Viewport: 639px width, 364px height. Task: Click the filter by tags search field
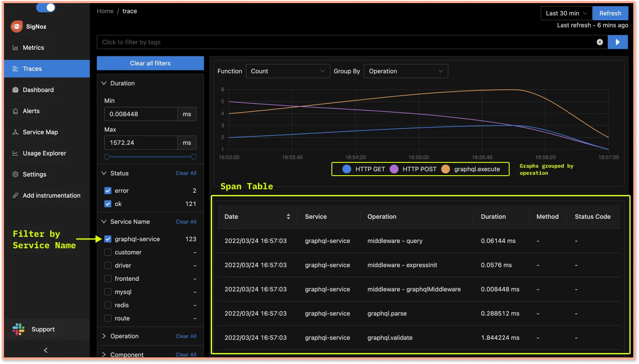point(345,42)
